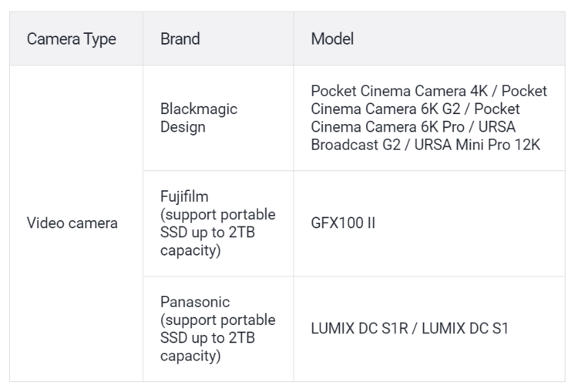The width and height of the screenshot is (578, 392).
Task: Click the word "capacity)" under Panasonic
Action: point(190,356)
